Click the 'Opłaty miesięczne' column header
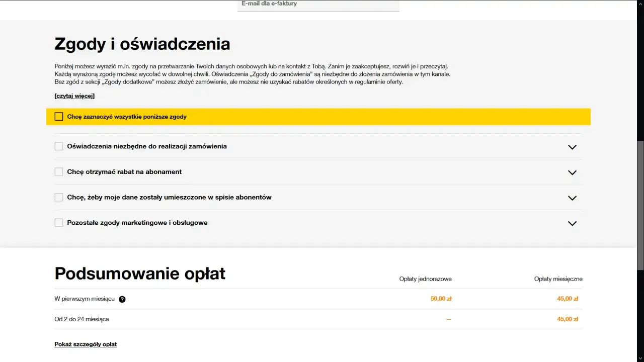Image resolution: width=644 pixels, height=362 pixels. [558, 279]
